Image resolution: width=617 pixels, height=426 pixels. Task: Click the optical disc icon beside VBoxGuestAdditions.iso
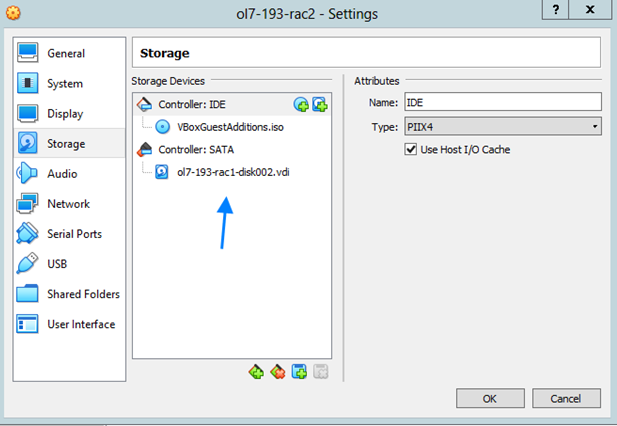click(x=163, y=127)
